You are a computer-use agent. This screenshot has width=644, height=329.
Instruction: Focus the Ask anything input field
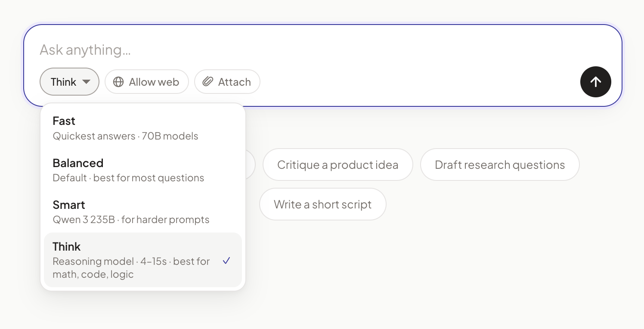[x=323, y=50]
